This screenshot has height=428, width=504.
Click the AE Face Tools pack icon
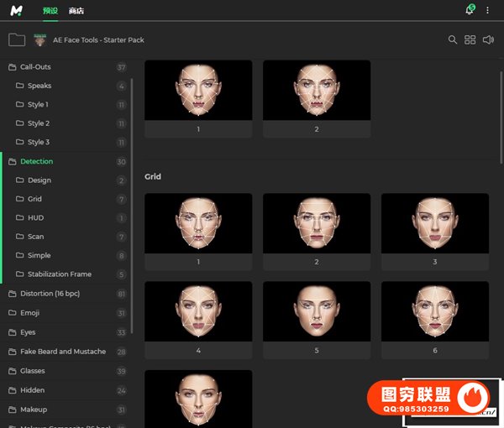(39, 39)
